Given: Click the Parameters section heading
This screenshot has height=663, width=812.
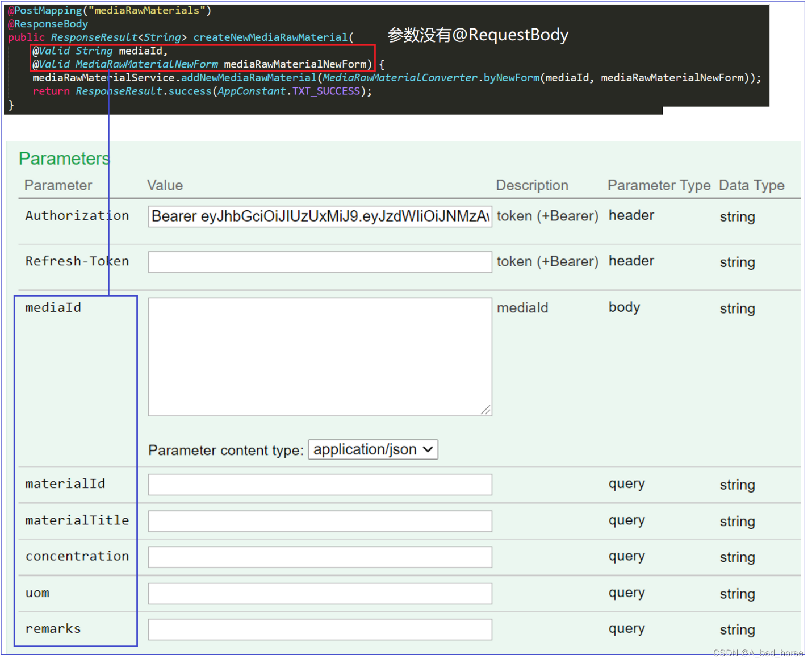Looking at the screenshot, I should (x=64, y=159).
